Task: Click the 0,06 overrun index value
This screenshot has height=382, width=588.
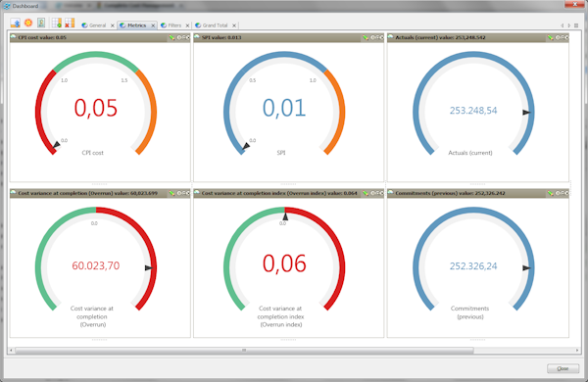Action: pyautogui.click(x=284, y=263)
